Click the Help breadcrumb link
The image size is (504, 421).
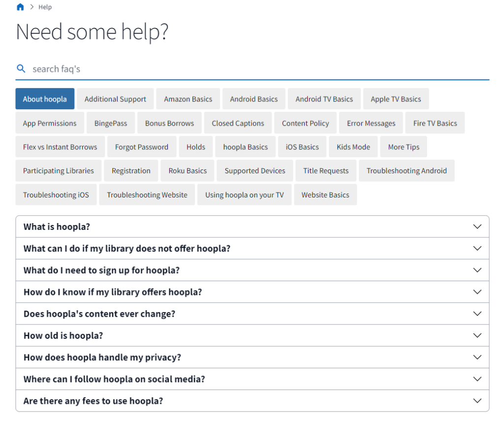click(x=45, y=7)
